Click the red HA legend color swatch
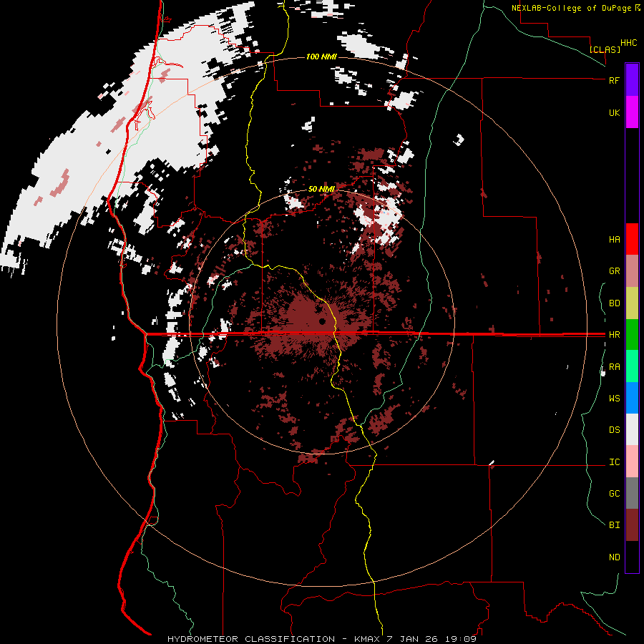The width and height of the screenshot is (644, 644). click(x=632, y=239)
